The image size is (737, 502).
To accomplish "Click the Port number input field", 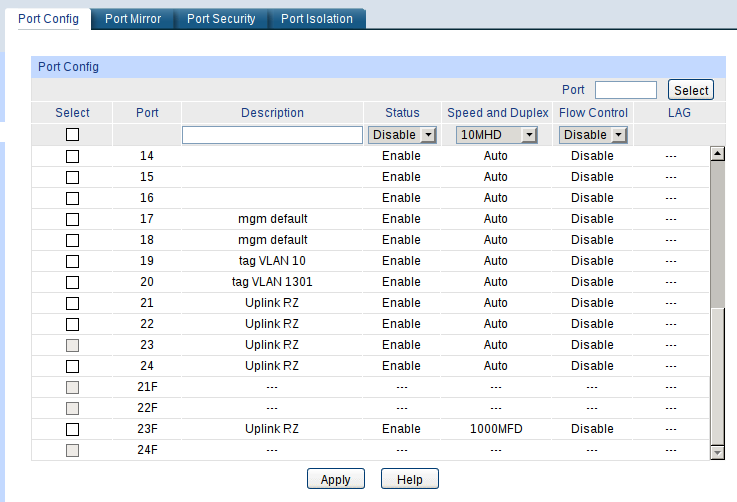I will pos(625,90).
